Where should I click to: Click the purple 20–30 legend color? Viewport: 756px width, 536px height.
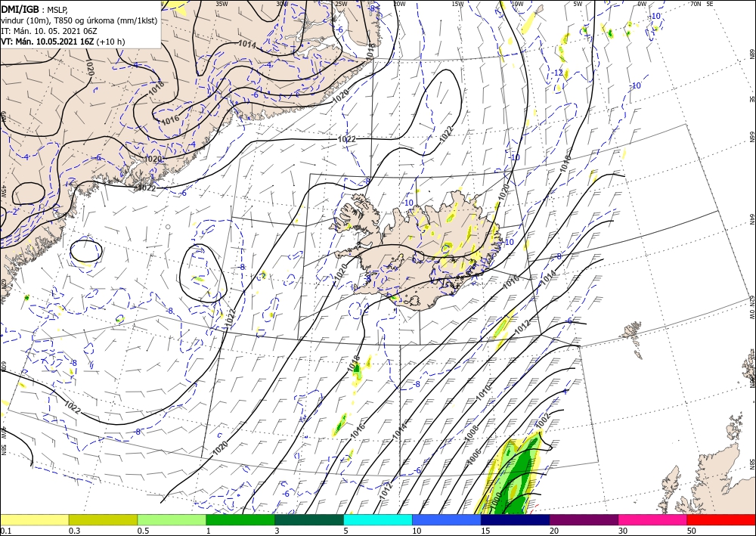click(584, 519)
